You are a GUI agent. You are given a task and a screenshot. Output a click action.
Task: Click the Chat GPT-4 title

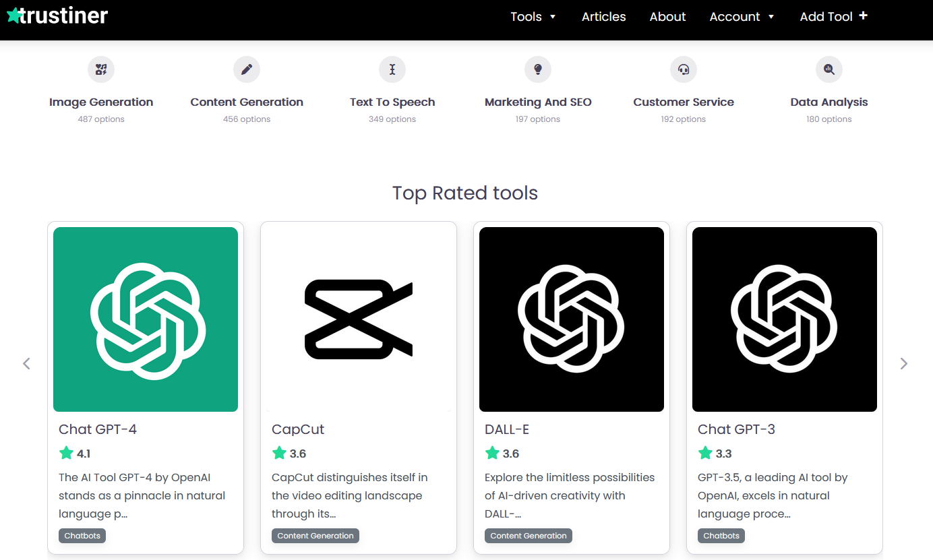[98, 429]
